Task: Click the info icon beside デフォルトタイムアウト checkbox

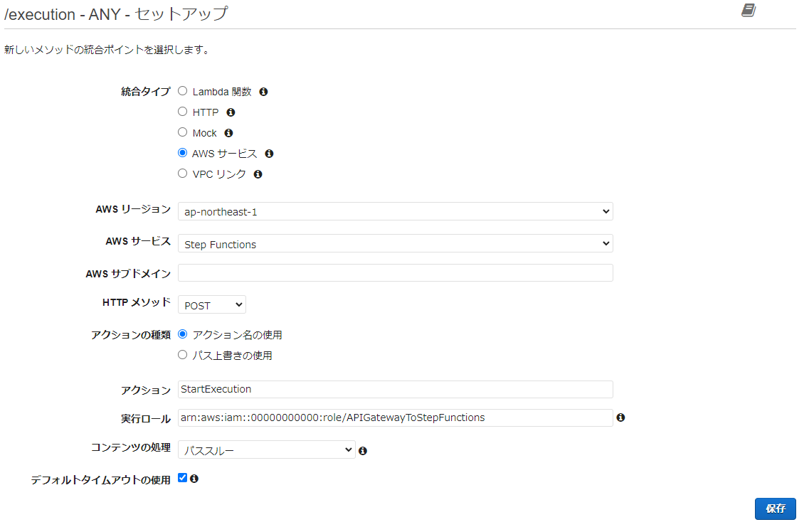Action: [194, 478]
